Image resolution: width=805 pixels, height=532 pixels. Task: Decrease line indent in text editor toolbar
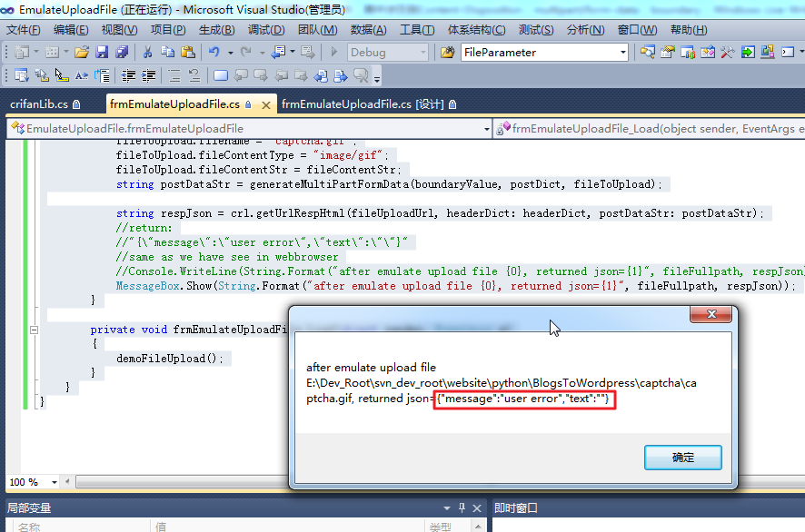click(x=128, y=76)
